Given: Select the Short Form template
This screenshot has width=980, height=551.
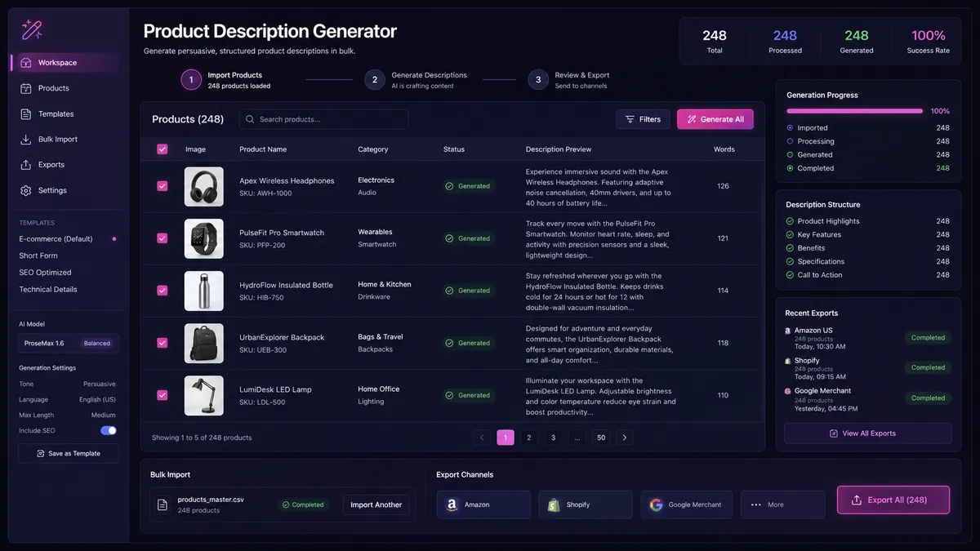Looking at the screenshot, I should (x=38, y=256).
